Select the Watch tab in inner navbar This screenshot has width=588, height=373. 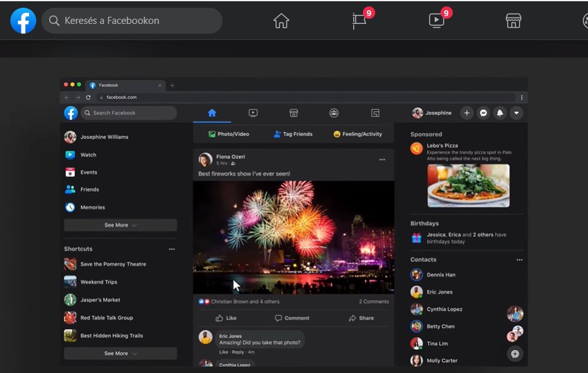coord(253,112)
